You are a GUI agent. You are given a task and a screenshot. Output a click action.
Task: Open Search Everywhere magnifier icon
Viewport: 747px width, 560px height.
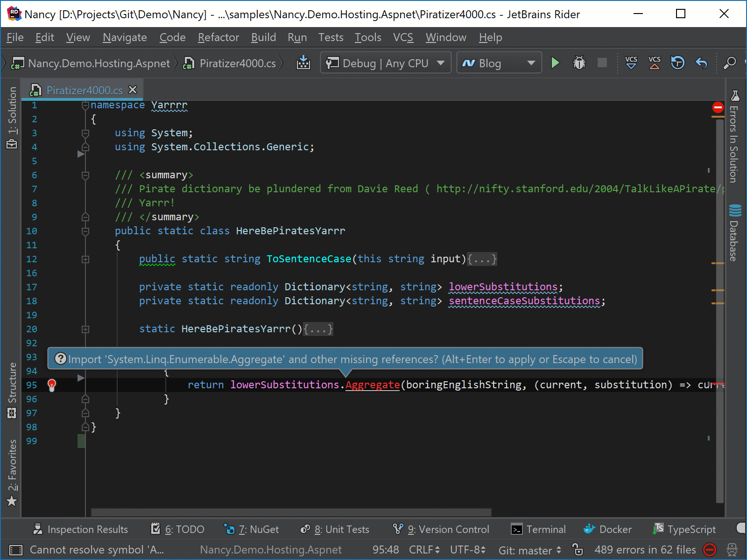pos(729,63)
